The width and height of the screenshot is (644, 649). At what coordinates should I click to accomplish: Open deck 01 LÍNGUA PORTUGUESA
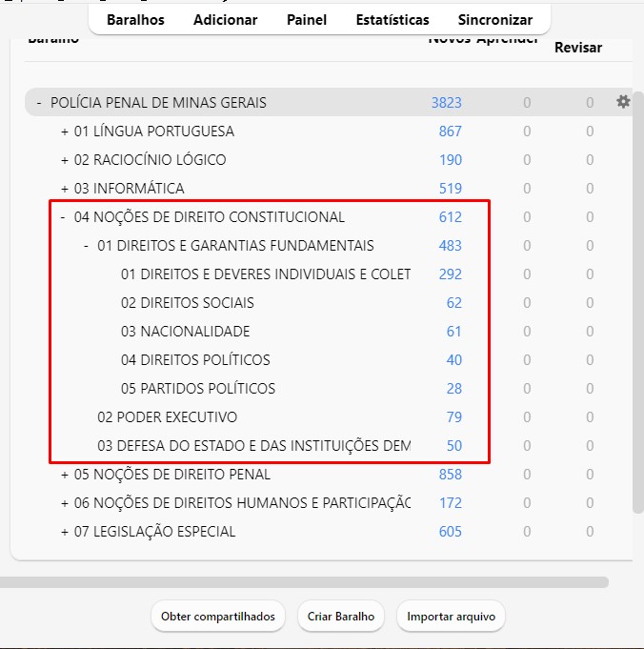pos(154,132)
